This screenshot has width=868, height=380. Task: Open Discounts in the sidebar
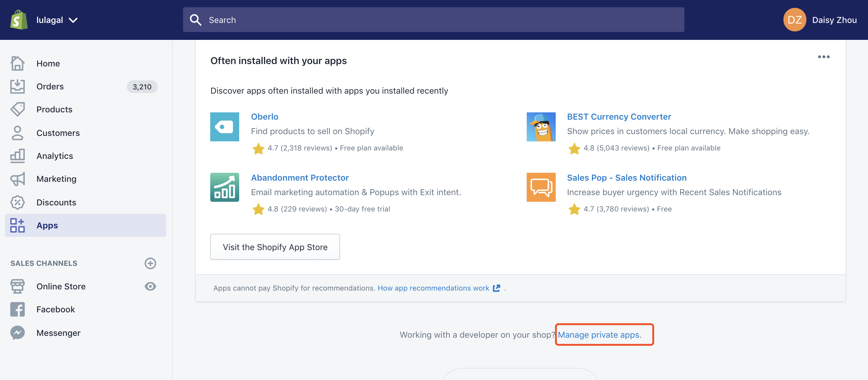coord(56,202)
